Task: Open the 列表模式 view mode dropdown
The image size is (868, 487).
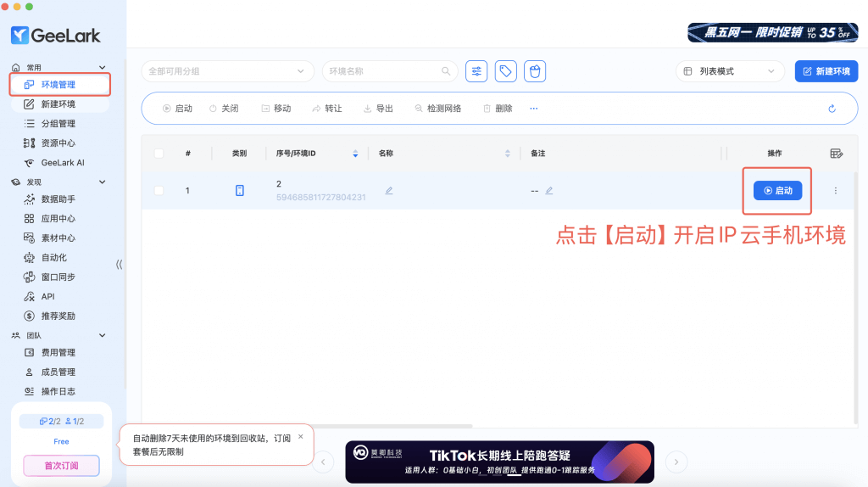Action: pyautogui.click(x=730, y=71)
